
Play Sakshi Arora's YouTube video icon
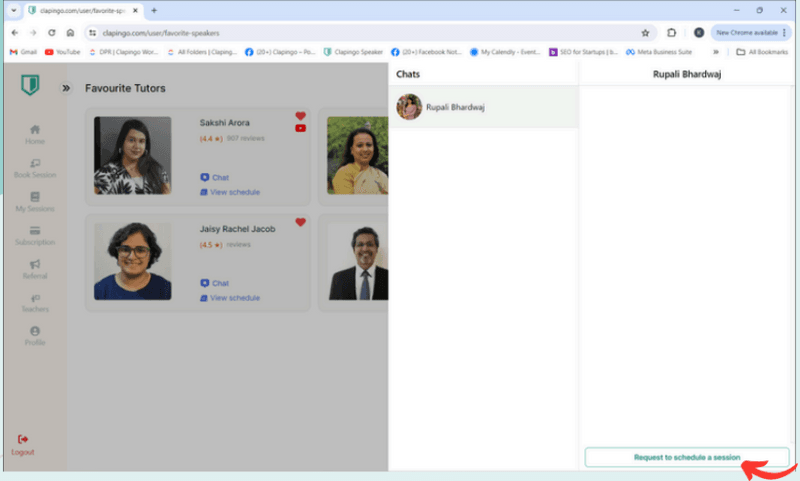pos(300,128)
